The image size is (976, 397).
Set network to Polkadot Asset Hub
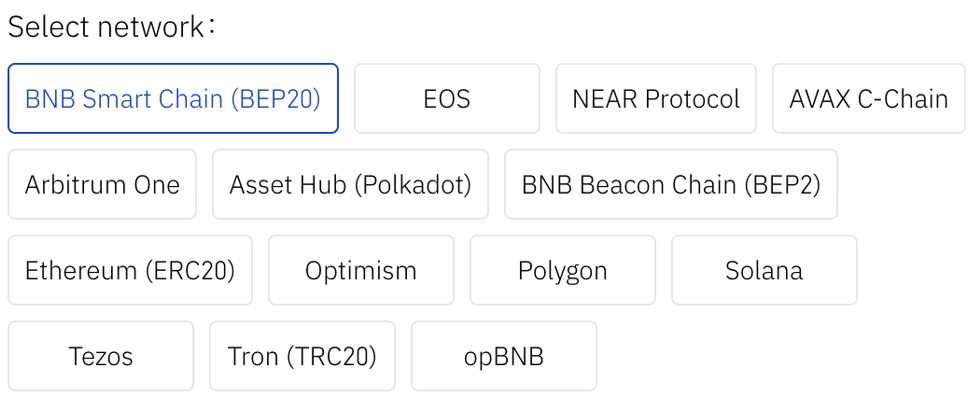(350, 184)
